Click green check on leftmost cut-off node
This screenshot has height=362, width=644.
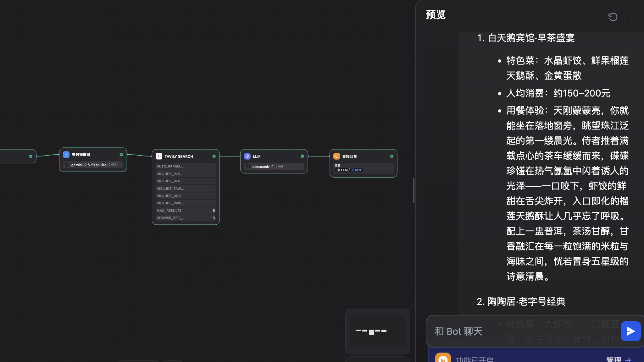pos(31,156)
